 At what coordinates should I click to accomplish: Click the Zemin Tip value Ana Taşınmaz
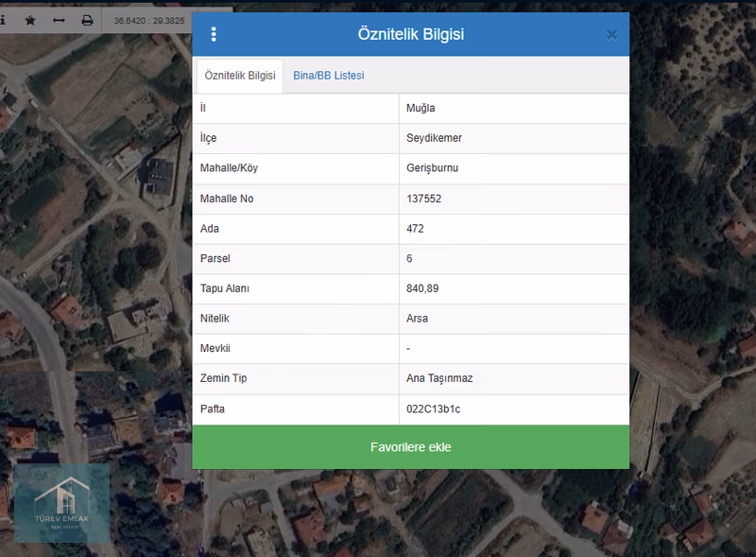(x=439, y=378)
